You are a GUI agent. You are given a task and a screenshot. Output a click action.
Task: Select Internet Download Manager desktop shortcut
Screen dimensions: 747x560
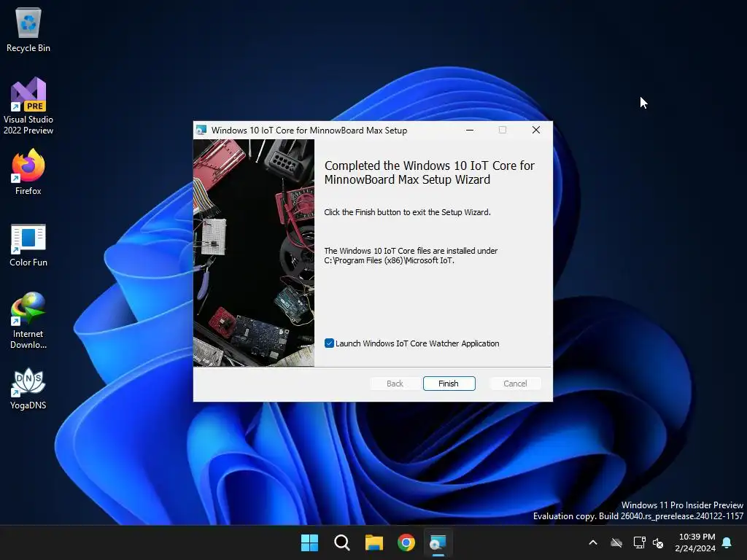28,321
